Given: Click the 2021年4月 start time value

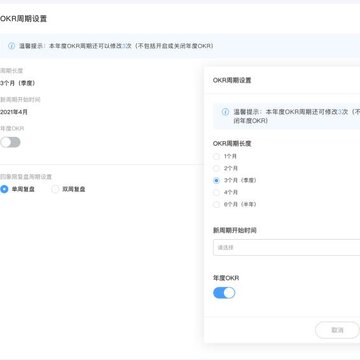Looking at the screenshot, I should (x=14, y=112).
